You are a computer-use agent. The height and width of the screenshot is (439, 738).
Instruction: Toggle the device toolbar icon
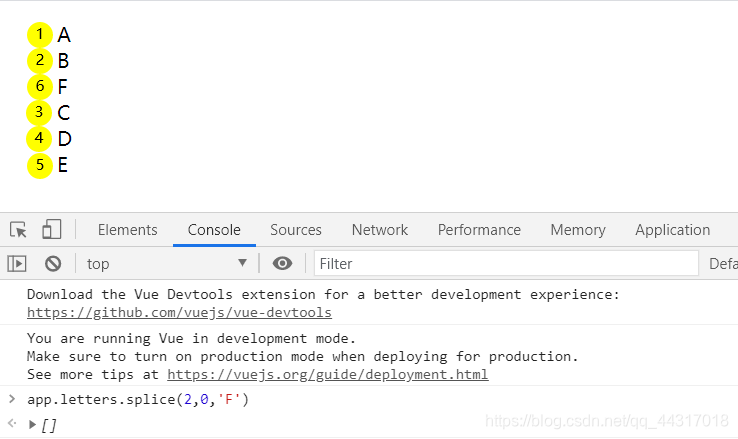(x=52, y=230)
